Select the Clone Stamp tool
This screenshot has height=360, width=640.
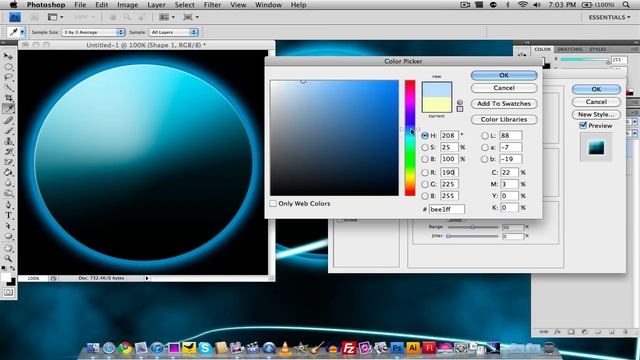[x=8, y=142]
